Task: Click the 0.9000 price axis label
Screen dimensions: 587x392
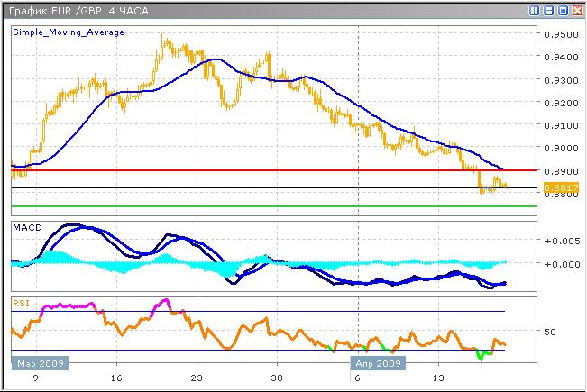Action: tap(561, 148)
